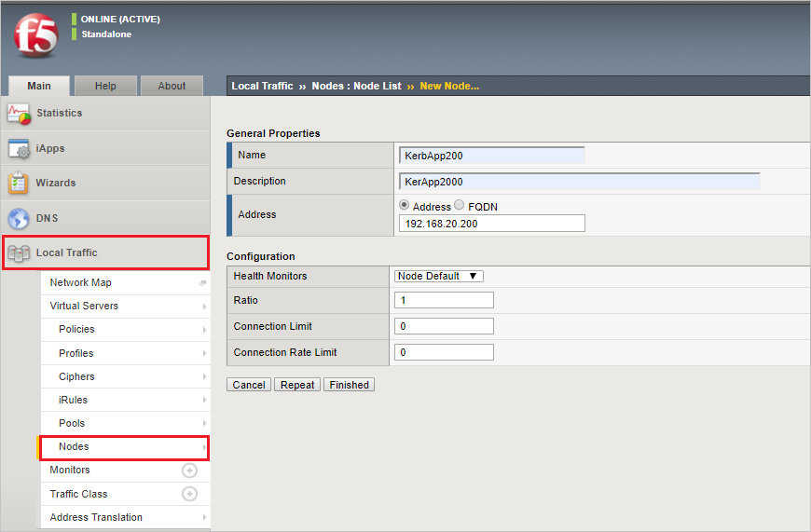Expand iRules submenu arrow
811x532 pixels.
point(204,400)
